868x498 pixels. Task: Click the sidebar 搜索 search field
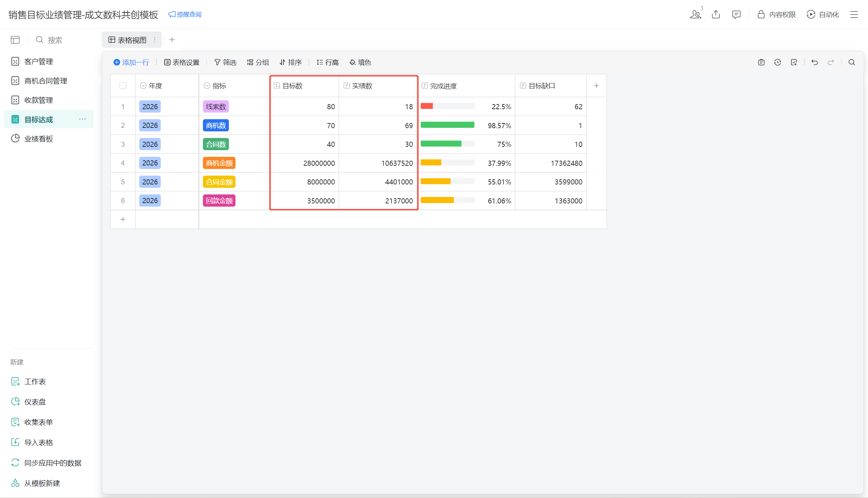[x=55, y=40]
